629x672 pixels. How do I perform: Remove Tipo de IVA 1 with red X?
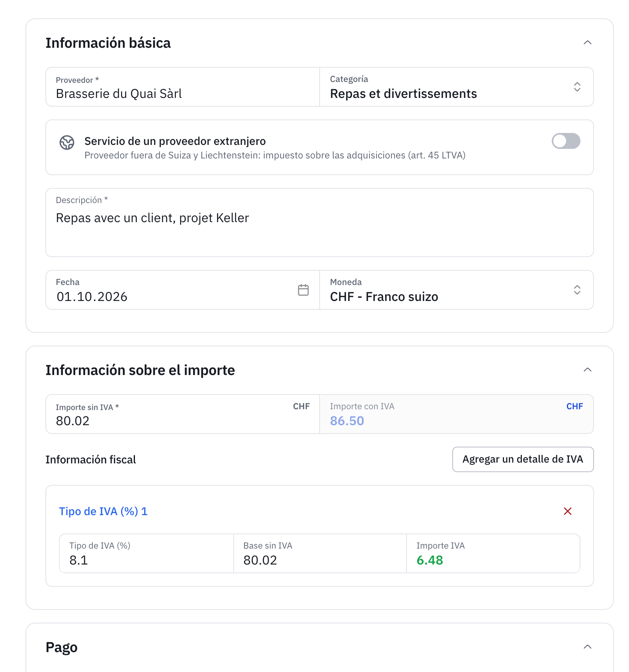[x=568, y=511]
